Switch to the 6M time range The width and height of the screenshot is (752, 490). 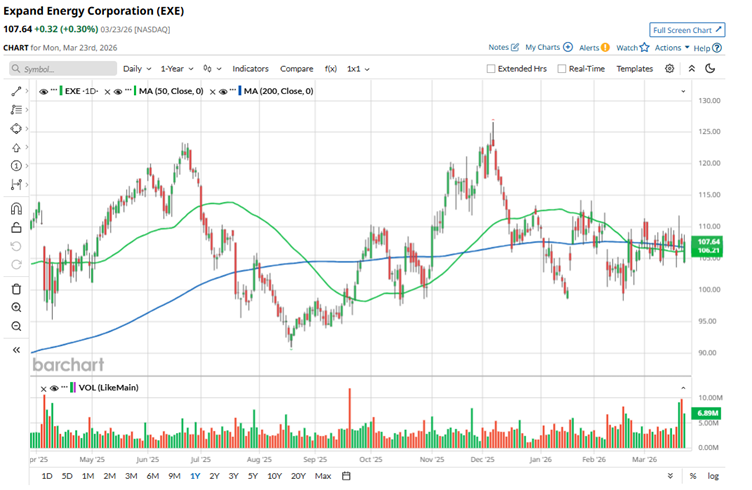tap(153, 476)
